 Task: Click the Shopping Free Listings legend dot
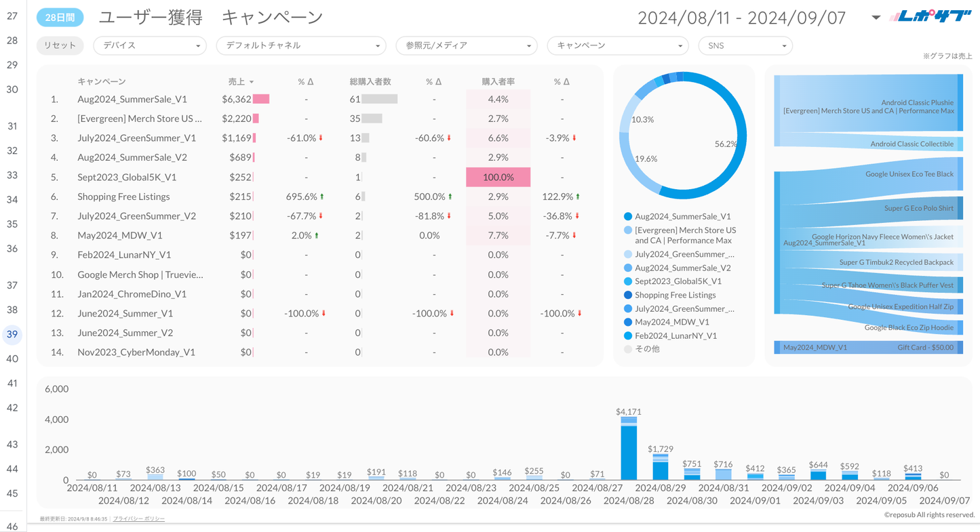627,295
